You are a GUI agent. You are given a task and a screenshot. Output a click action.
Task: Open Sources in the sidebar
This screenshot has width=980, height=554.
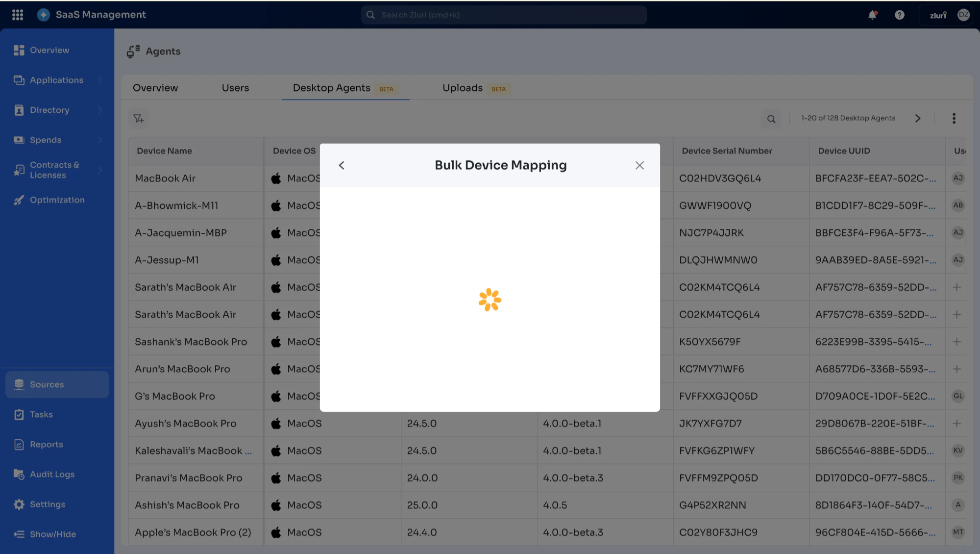(47, 384)
